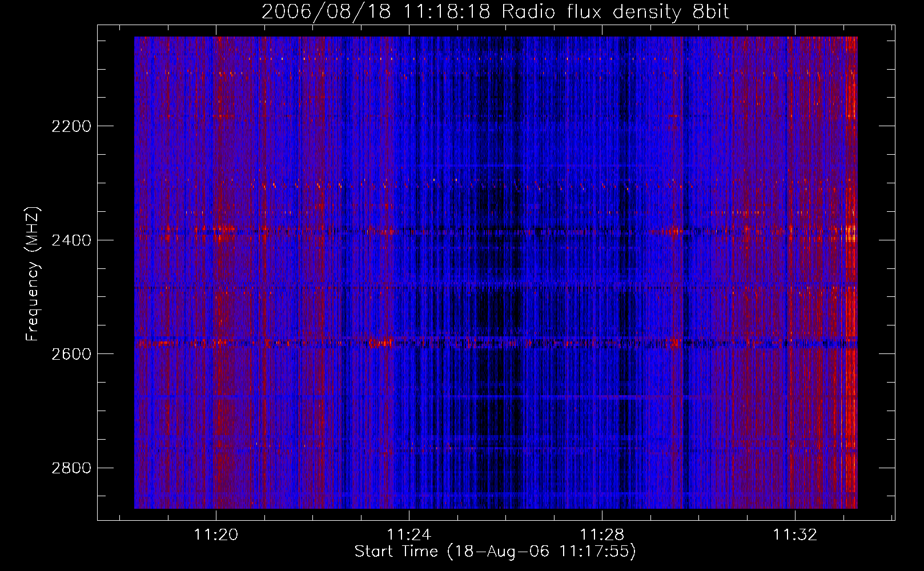Select the 2400 frequency tick label
The height and width of the screenshot is (571, 924).
coord(71,240)
